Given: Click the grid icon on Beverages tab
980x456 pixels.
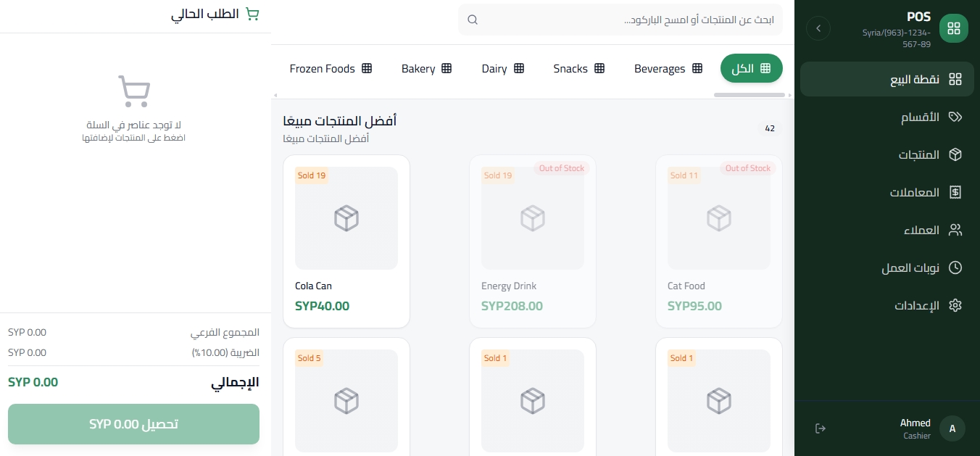Looking at the screenshot, I should 697,68.
